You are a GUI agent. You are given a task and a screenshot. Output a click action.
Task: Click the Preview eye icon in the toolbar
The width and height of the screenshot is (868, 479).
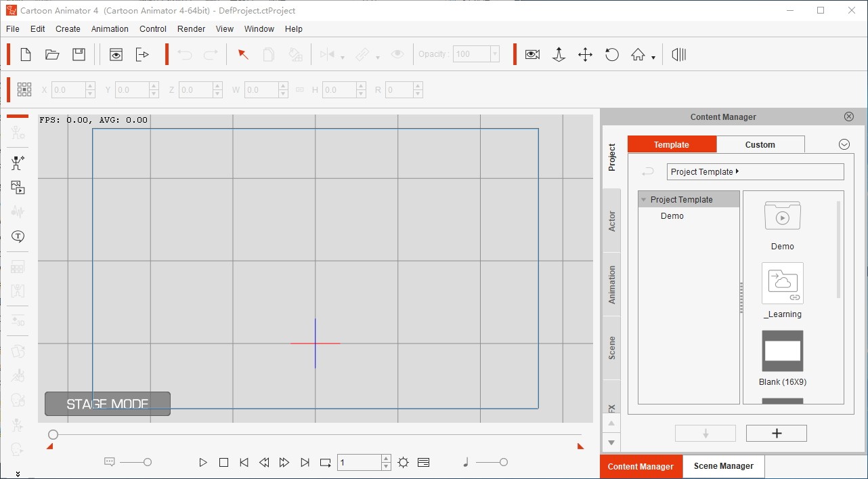(116, 55)
